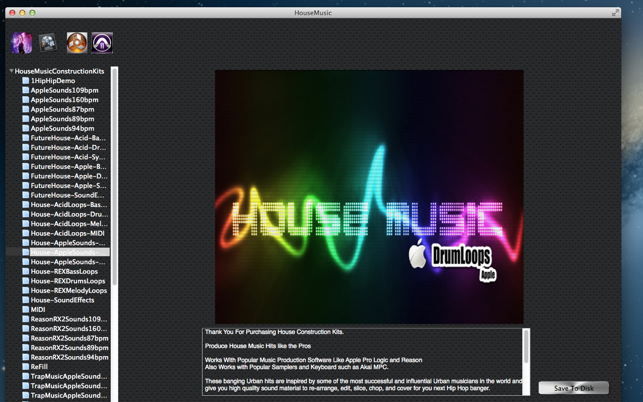Click the file icon beside ReFill
This screenshot has width=643, height=402.
[x=25, y=367]
